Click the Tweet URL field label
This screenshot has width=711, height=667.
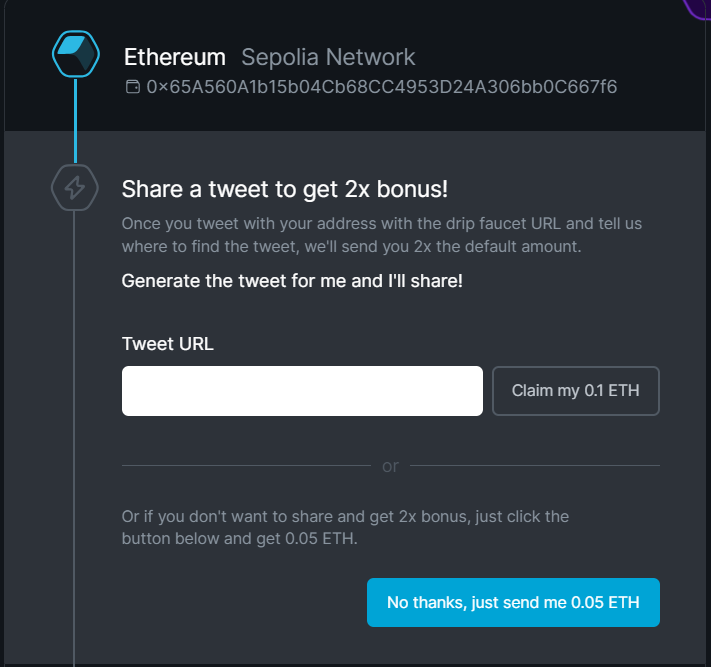[167, 344]
